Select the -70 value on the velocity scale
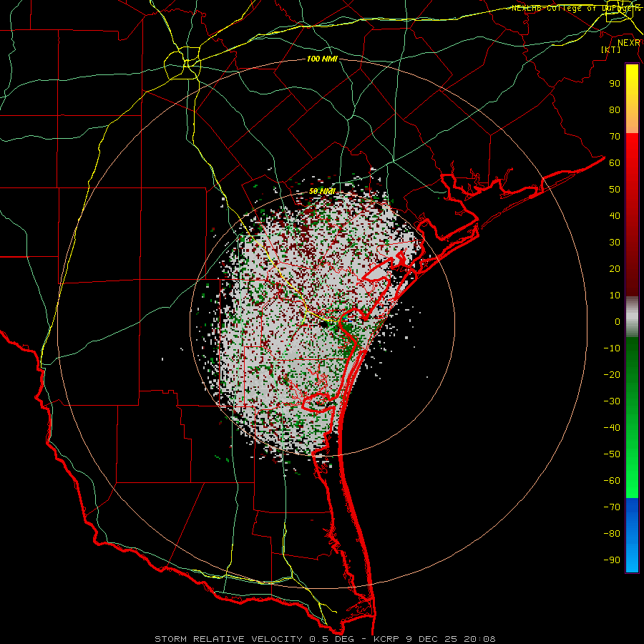The width and height of the screenshot is (644, 644). [612, 507]
